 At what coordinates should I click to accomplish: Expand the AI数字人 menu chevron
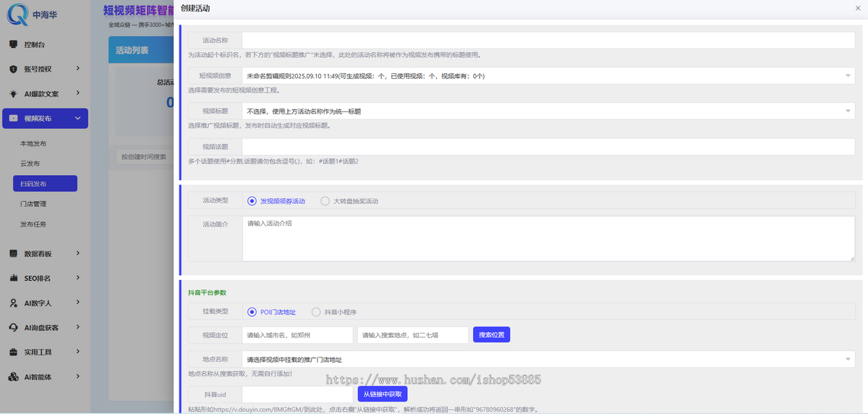78,303
